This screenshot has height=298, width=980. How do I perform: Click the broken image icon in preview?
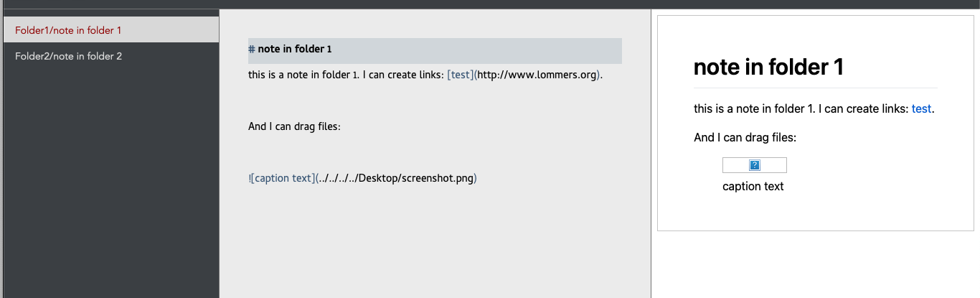tap(754, 165)
